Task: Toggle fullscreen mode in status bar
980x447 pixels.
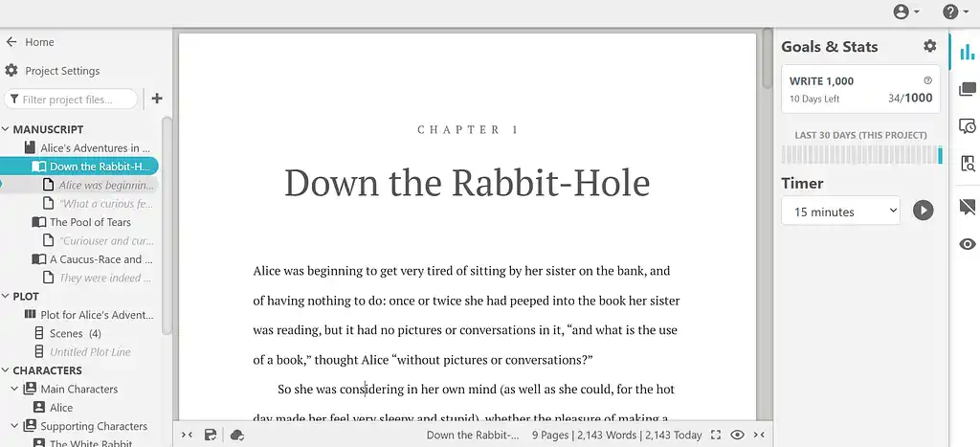Action: 716,436
